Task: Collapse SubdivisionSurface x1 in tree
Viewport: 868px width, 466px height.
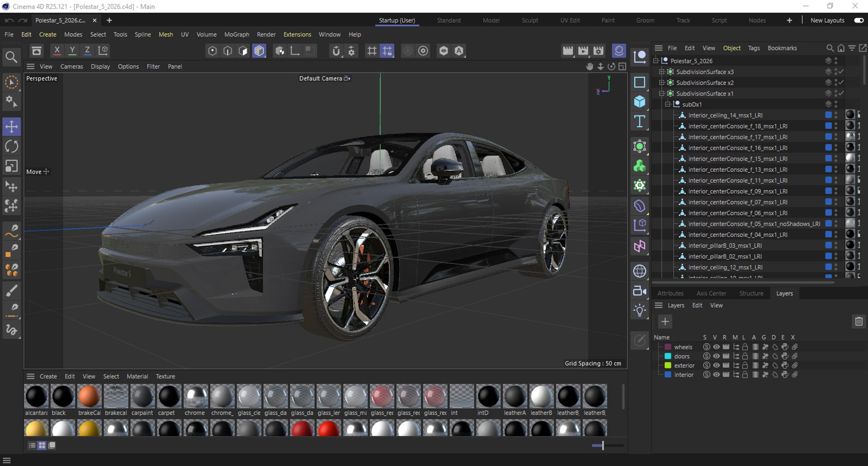Action: [x=661, y=93]
